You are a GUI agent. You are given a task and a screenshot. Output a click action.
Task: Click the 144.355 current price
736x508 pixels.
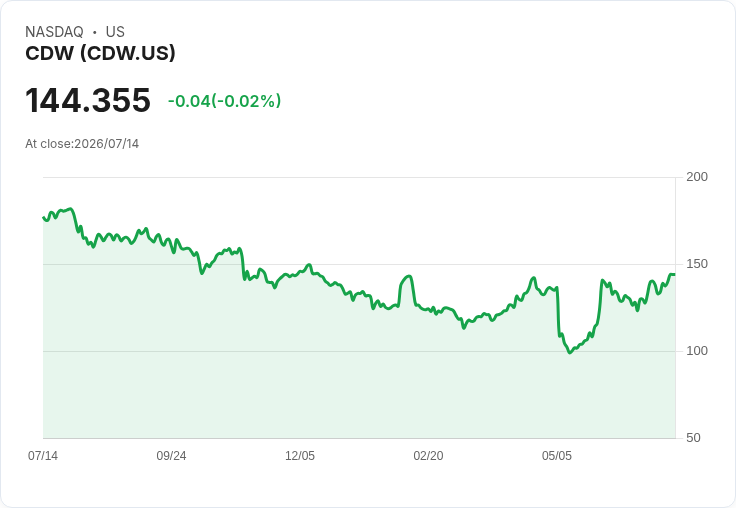[x=88, y=100]
